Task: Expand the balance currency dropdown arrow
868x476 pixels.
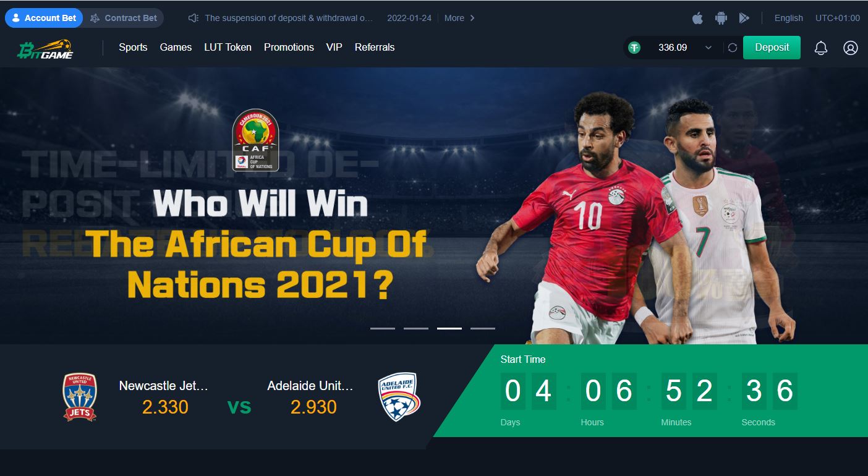Action: point(708,48)
